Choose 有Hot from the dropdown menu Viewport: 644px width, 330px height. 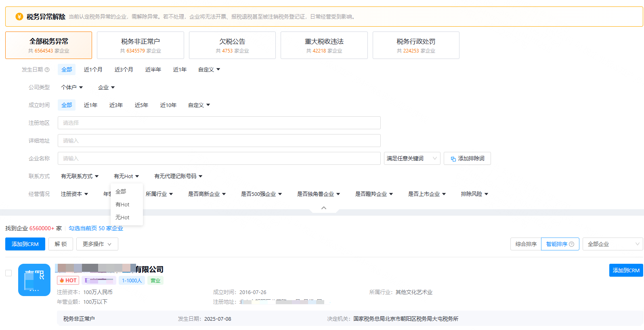tap(122, 204)
